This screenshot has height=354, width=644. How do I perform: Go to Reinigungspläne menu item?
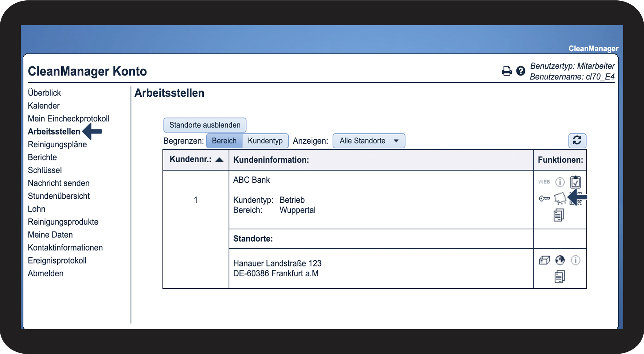[57, 144]
